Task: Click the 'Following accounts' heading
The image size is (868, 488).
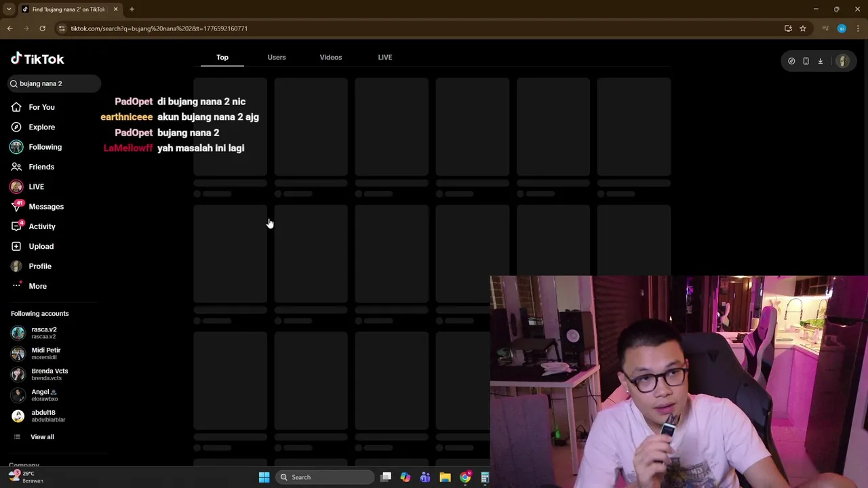Action: tap(40, 314)
